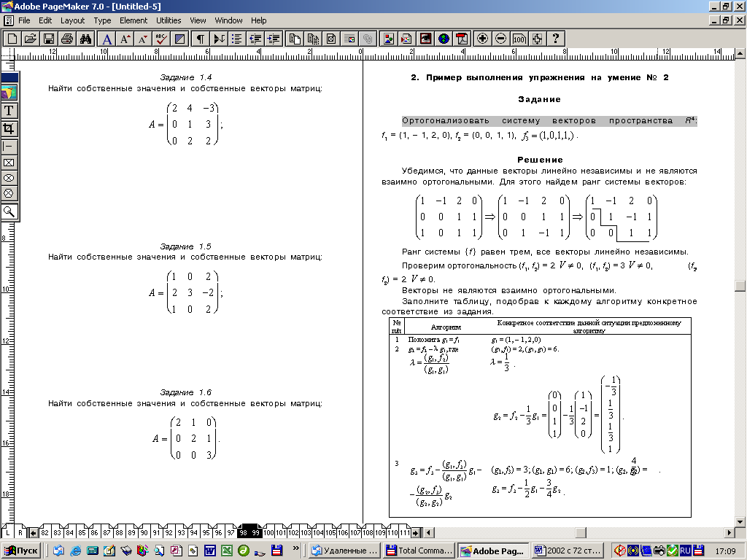The height and width of the screenshot is (560, 747).
Task: Set view to actual size 100 icon
Action: coord(519,39)
